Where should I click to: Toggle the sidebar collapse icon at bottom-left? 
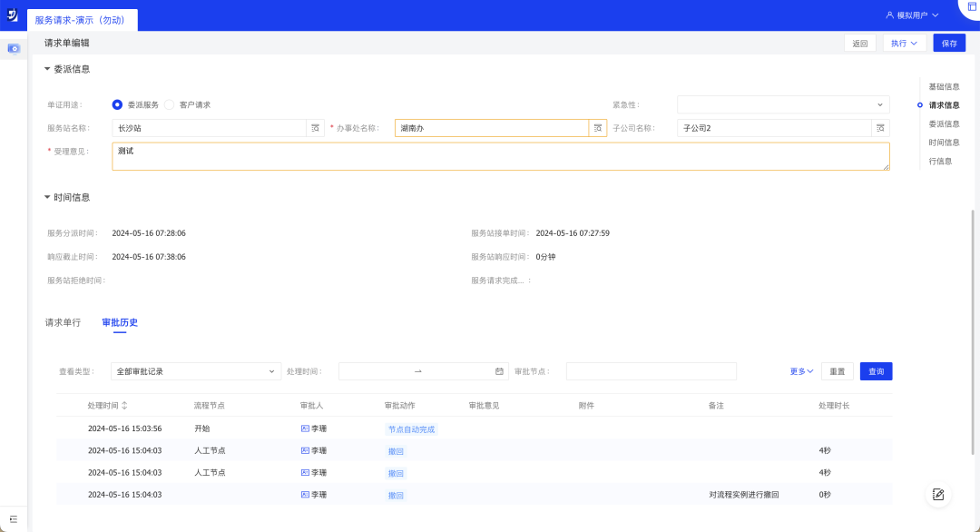[14, 518]
